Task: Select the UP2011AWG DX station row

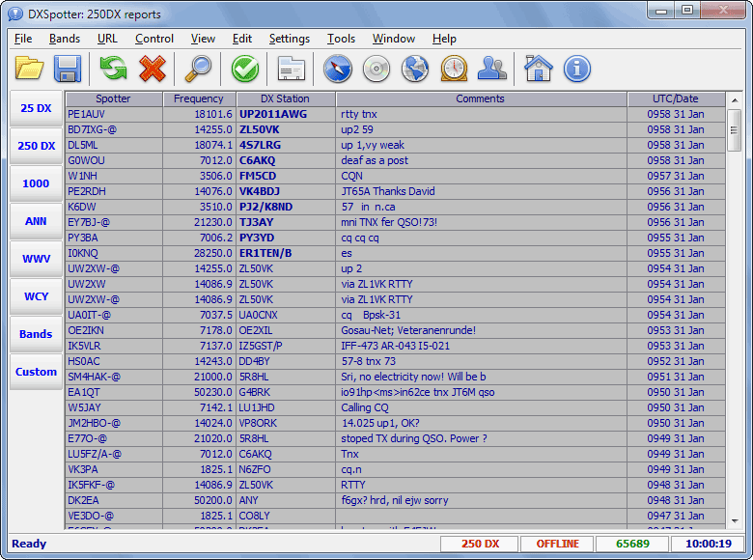Action: point(273,114)
